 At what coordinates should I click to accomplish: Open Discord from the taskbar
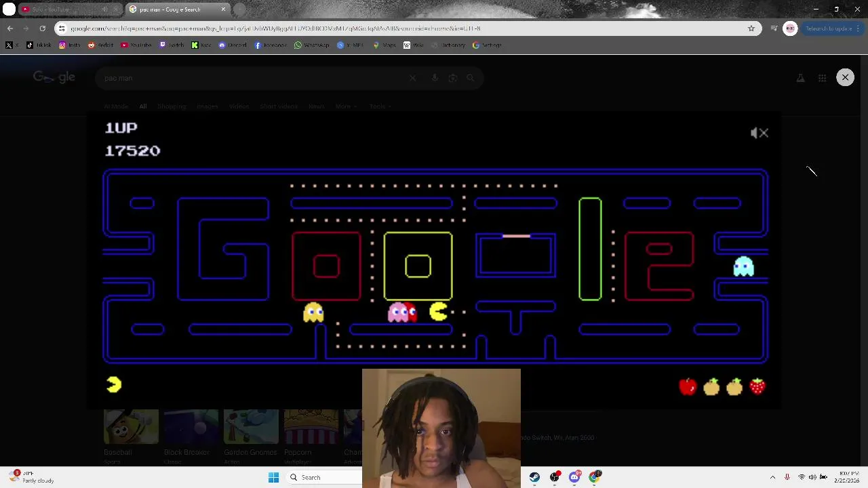(574, 477)
